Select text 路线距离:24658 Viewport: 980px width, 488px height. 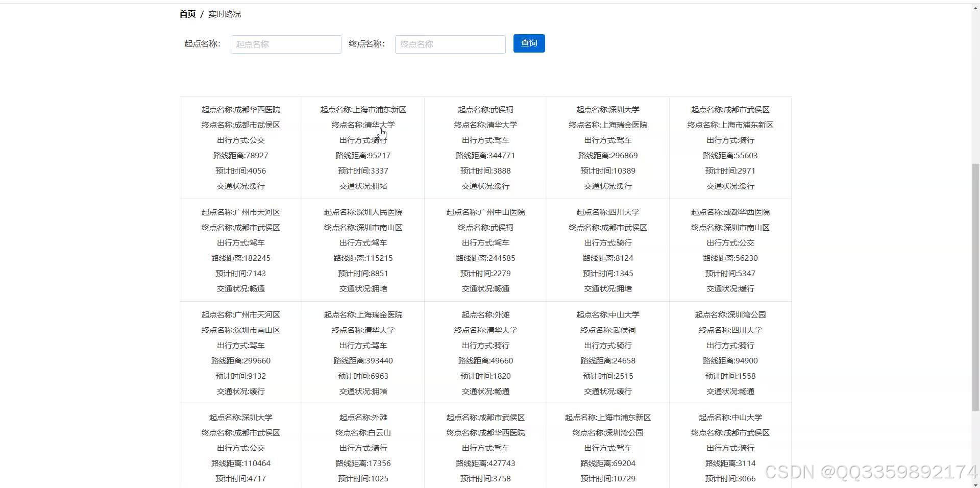pyautogui.click(x=608, y=361)
